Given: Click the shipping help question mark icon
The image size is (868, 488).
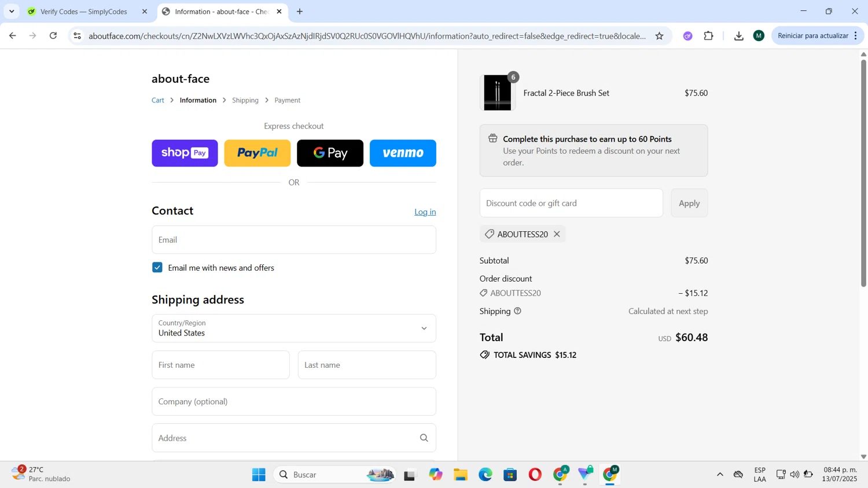Looking at the screenshot, I should pyautogui.click(x=517, y=311).
